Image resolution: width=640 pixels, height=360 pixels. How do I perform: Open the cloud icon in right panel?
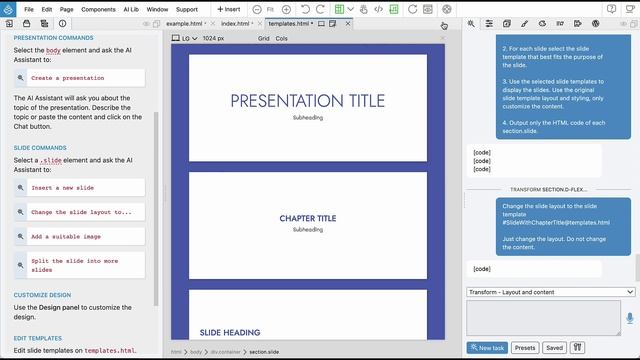542,24
